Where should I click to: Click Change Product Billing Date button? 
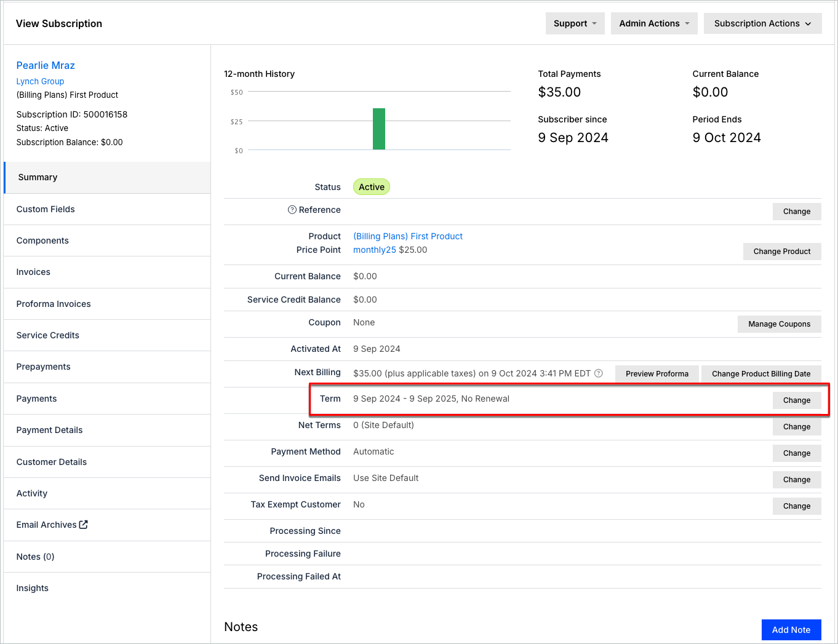click(x=761, y=374)
